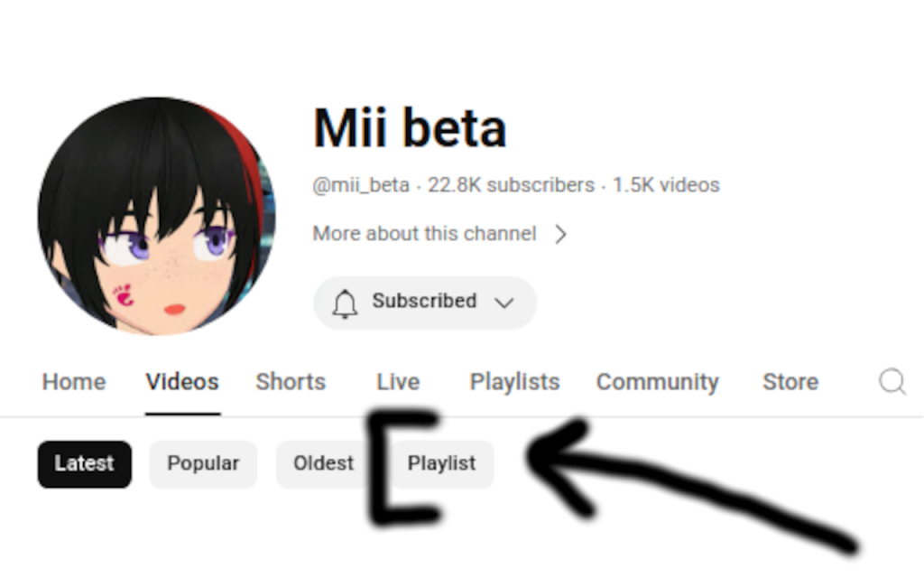This screenshot has height=578, width=924.
Task: Open the channel search magnifier icon
Action: (x=892, y=382)
